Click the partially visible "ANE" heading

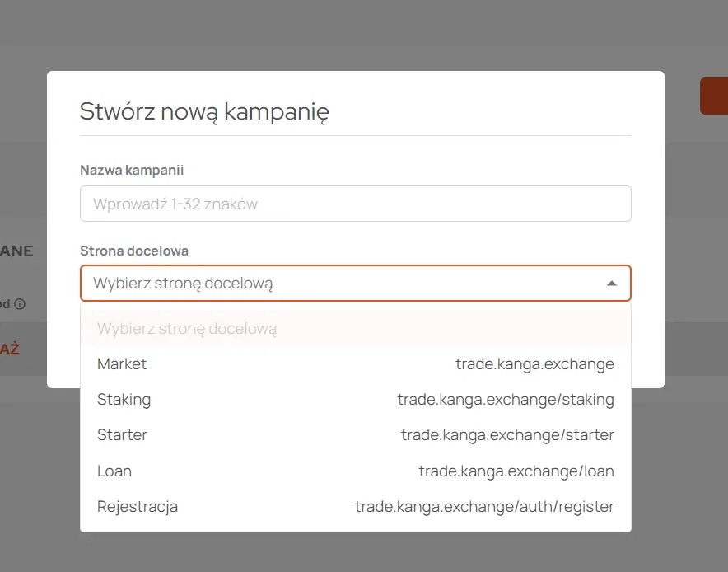[x=16, y=251]
